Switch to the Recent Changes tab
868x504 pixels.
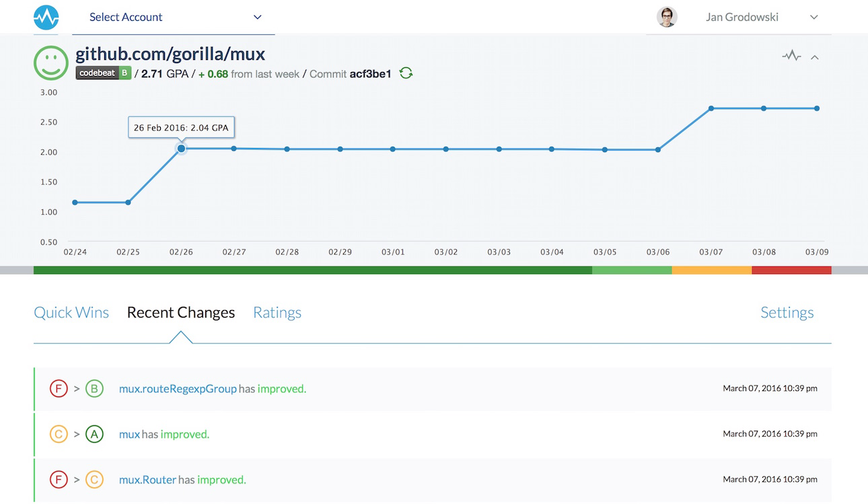(181, 312)
